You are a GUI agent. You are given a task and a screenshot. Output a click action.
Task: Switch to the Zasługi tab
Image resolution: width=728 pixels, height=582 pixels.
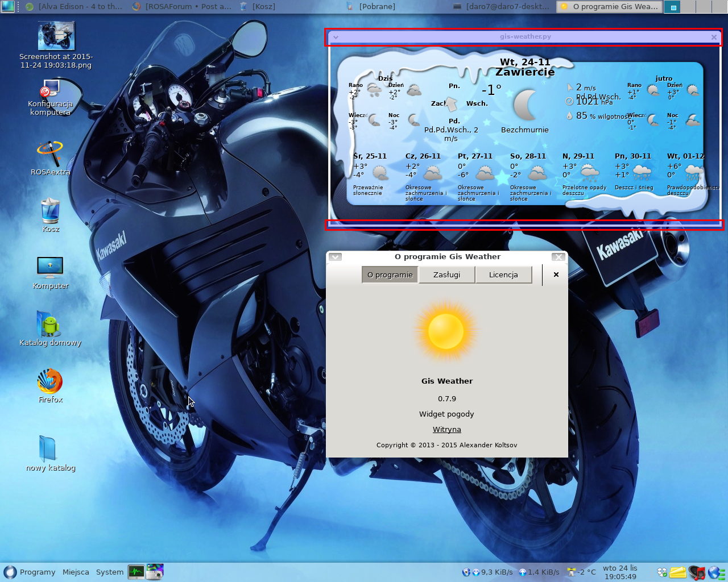click(x=446, y=275)
